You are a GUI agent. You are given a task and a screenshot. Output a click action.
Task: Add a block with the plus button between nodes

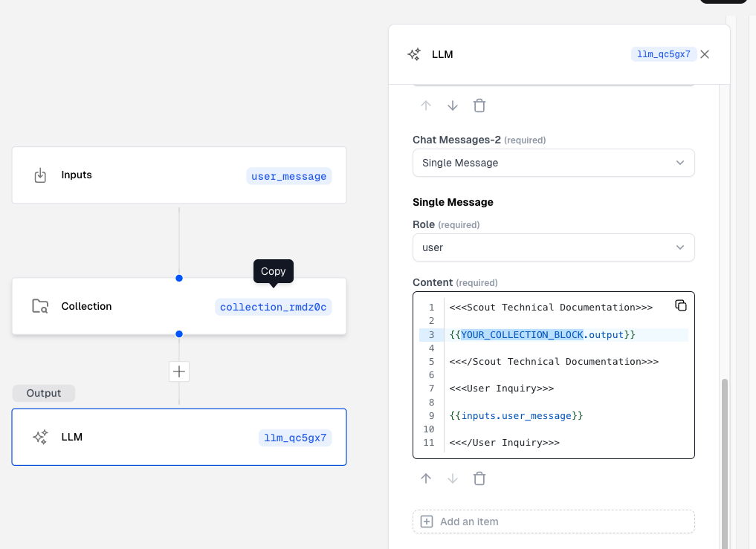point(179,371)
